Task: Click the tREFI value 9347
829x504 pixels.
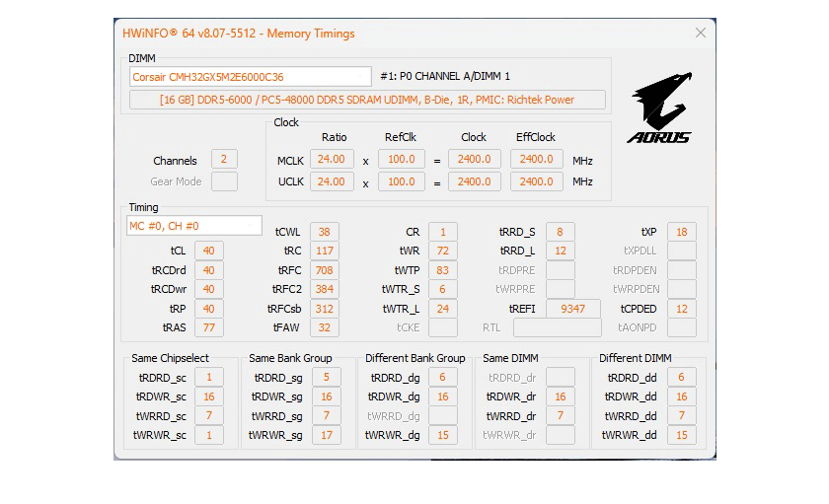Action: tap(572, 309)
